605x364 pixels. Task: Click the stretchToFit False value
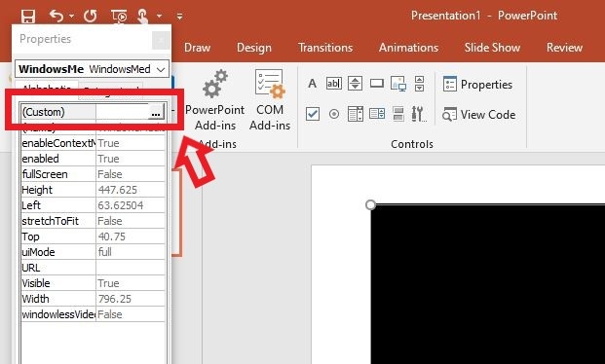point(131,221)
